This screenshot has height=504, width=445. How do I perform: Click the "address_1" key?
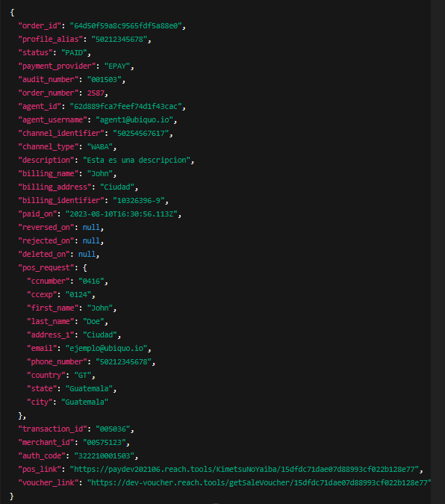pyautogui.click(x=51, y=335)
